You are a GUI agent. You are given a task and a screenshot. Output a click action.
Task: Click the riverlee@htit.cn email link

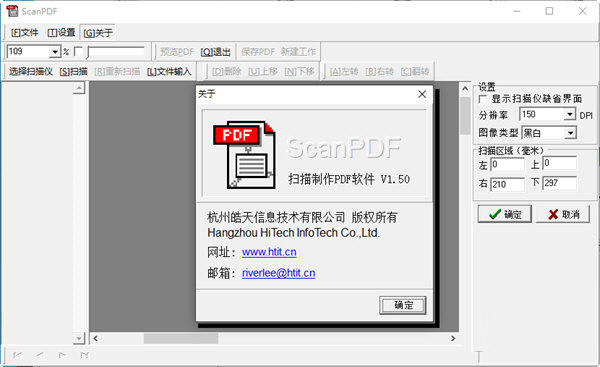pyautogui.click(x=279, y=273)
